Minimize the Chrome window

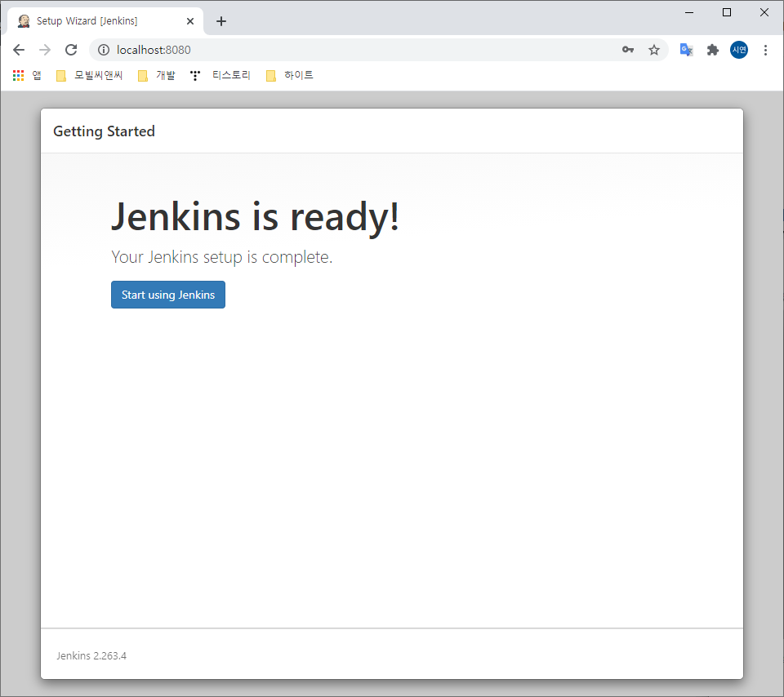(689, 12)
